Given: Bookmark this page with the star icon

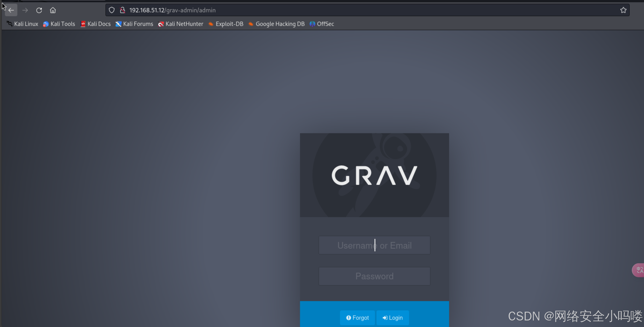Looking at the screenshot, I should pyautogui.click(x=623, y=10).
